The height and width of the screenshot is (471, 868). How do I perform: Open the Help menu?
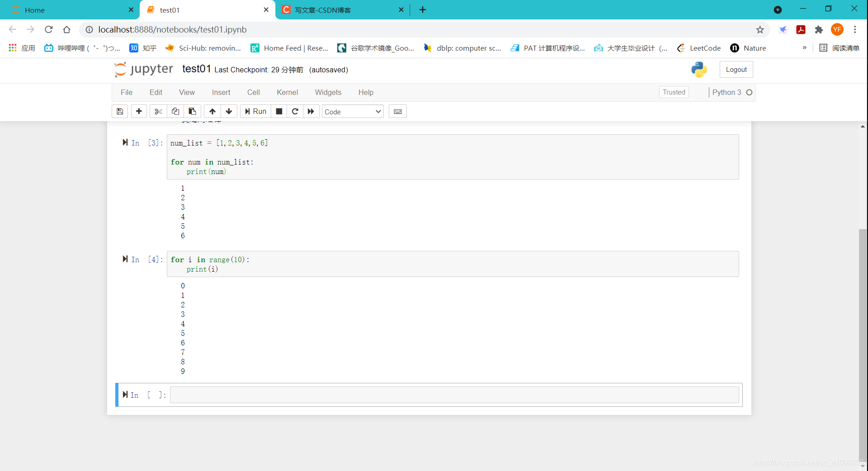coord(366,92)
